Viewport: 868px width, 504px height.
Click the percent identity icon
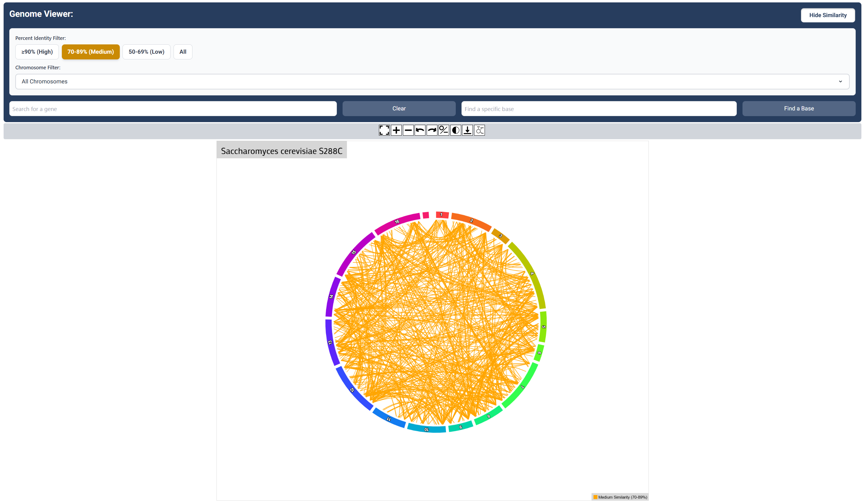pos(443,130)
